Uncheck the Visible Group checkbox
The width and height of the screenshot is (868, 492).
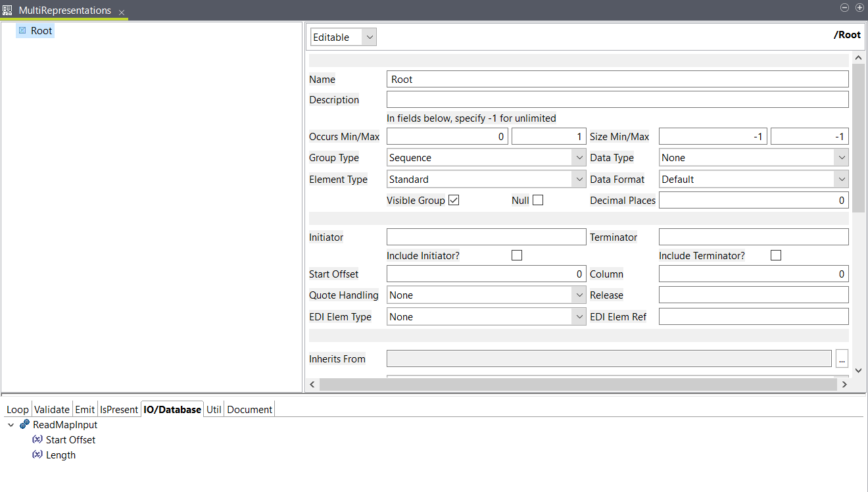point(454,200)
